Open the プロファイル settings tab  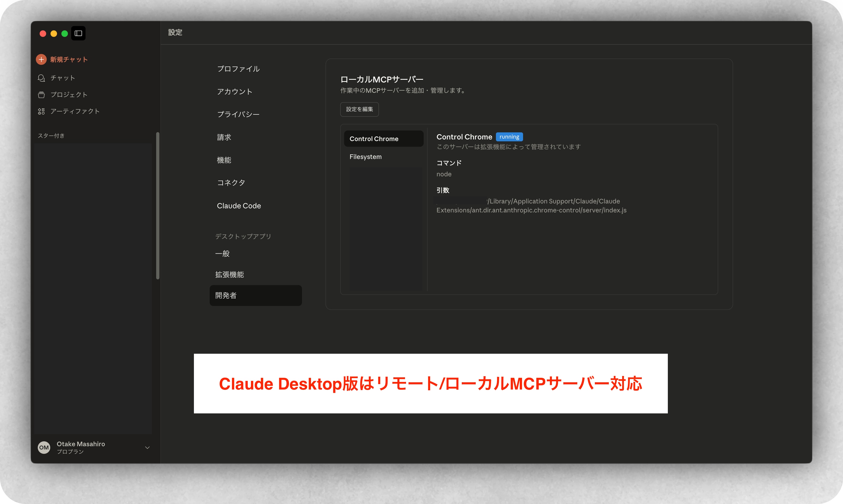coord(238,69)
